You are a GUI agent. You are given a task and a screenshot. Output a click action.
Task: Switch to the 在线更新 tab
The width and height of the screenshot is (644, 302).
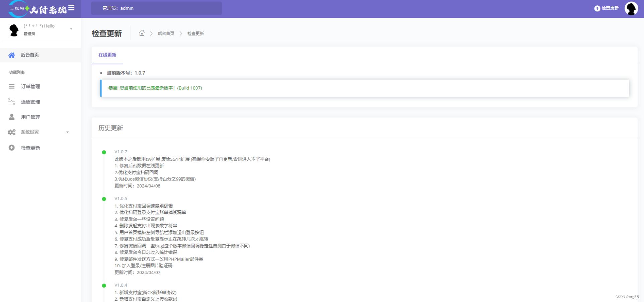tap(107, 55)
